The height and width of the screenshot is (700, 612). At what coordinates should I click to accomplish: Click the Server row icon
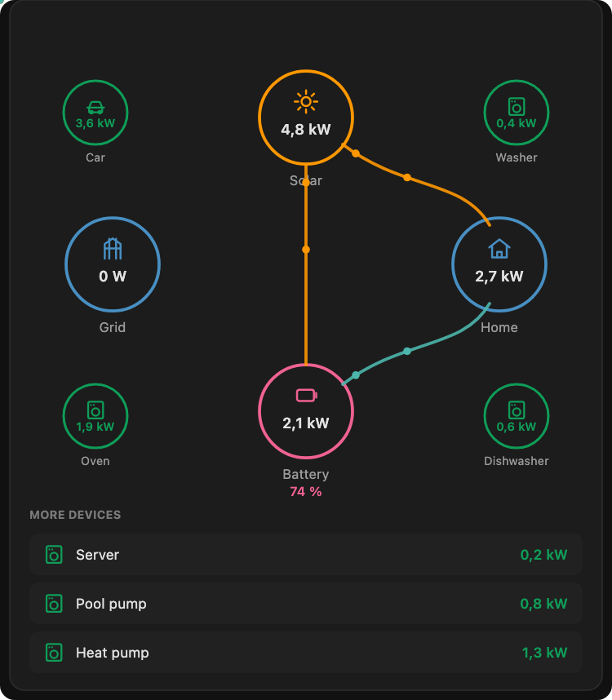click(x=54, y=555)
